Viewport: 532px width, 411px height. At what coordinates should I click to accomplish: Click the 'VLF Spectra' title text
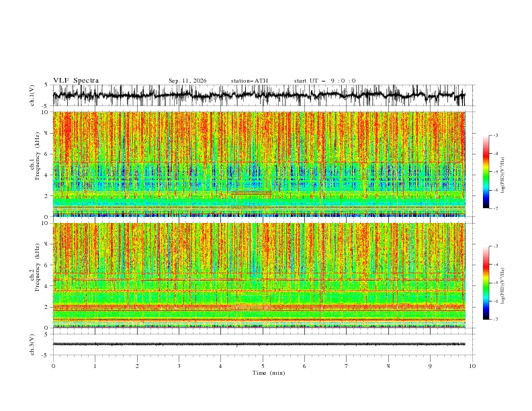pyautogui.click(x=76, y=81)
